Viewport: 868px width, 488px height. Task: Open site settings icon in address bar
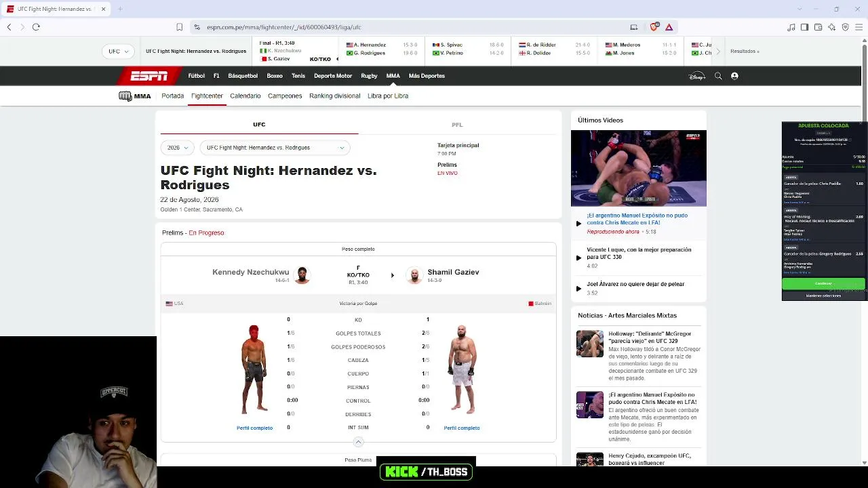tap(197, 27)
